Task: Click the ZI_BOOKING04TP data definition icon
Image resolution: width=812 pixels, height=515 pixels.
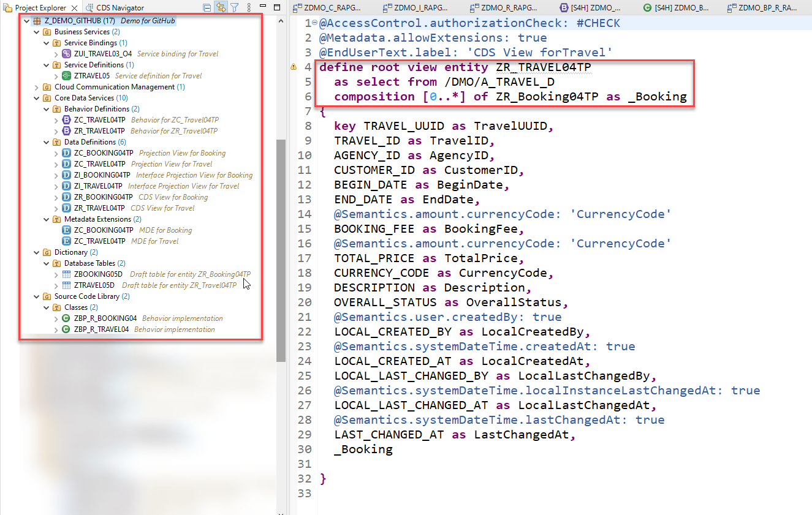Action: tap(67, 175)
